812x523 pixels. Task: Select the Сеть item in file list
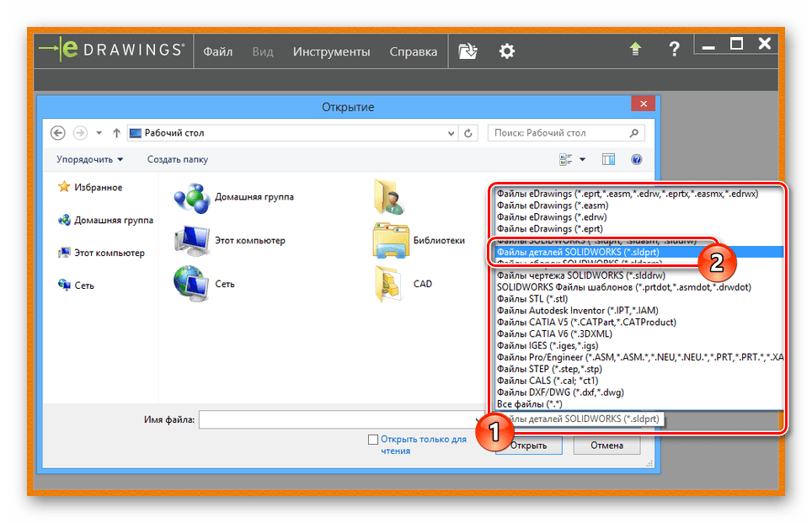(204, 284)
